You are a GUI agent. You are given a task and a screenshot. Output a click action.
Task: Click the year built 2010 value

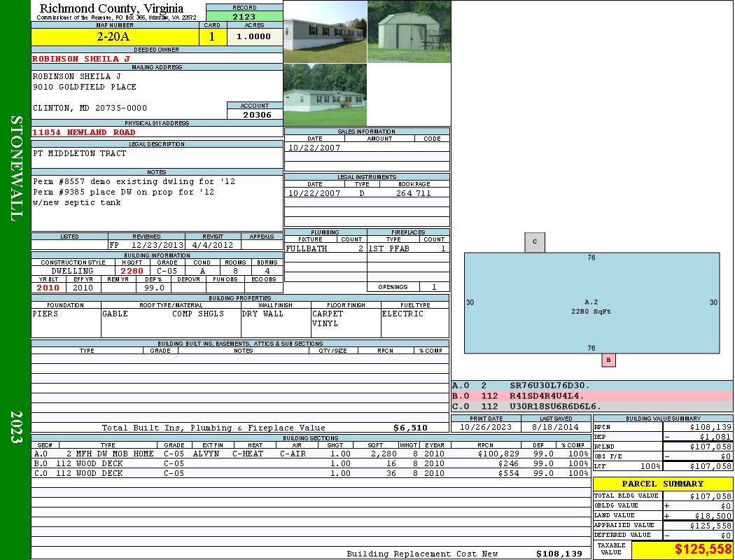tap(48, 288)
